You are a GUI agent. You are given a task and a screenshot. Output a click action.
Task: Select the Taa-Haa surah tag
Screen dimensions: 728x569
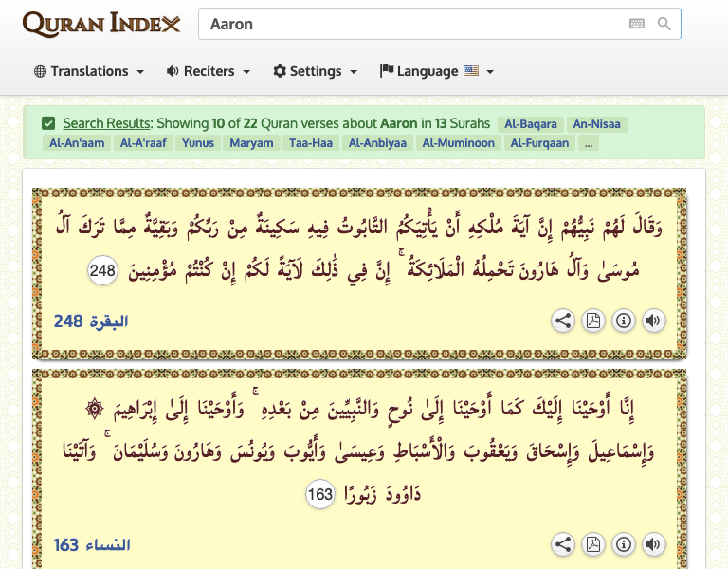311,143
